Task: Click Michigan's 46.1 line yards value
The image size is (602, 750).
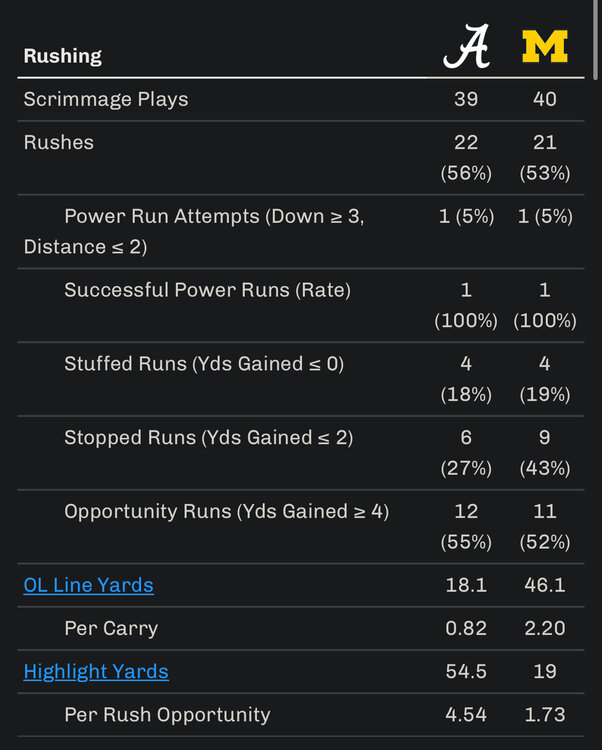Action: click(545, 585)
